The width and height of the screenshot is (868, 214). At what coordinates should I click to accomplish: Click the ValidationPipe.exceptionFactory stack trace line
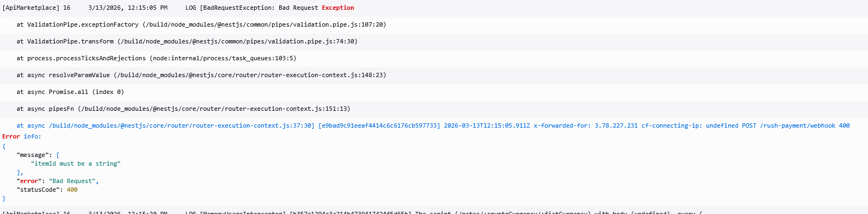click(434, 25)
